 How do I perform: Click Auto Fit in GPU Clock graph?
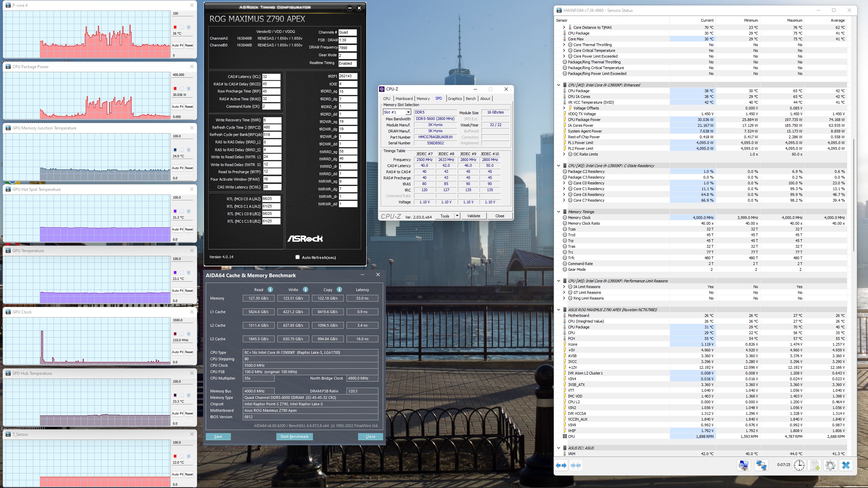[177, 352]
